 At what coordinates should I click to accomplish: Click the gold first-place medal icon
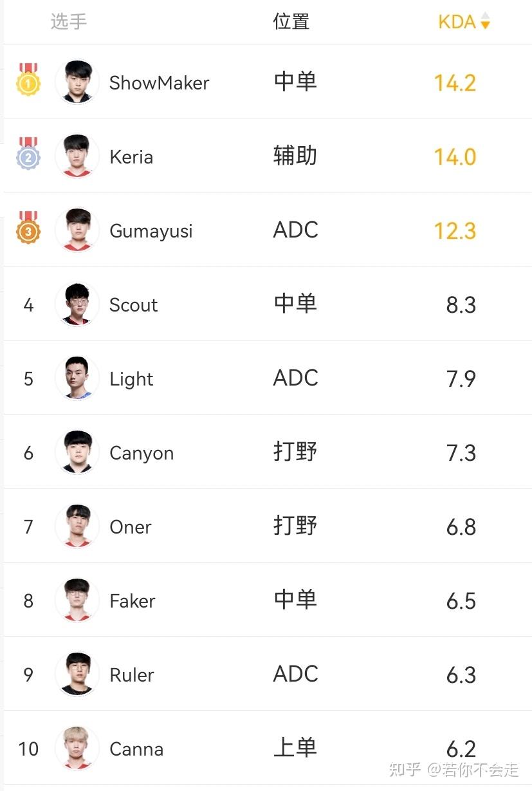pos(28,80)
